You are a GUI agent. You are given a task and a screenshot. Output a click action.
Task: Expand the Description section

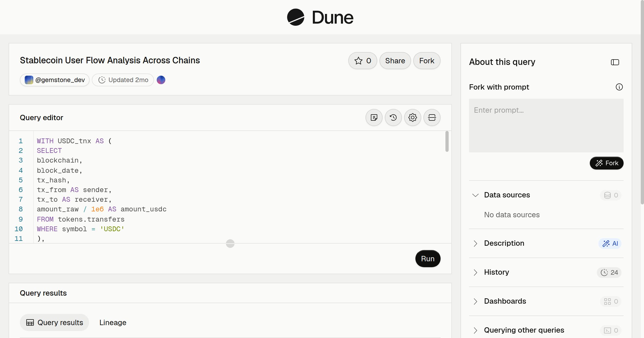pos(475,243)
